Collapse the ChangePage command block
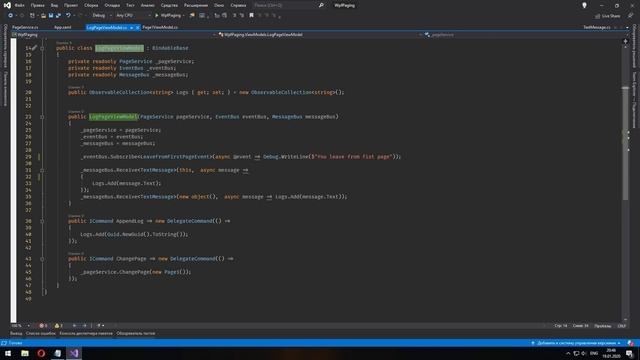Image resolution: width=640 pixels, height=360 pixels. (x=42, y=259)
